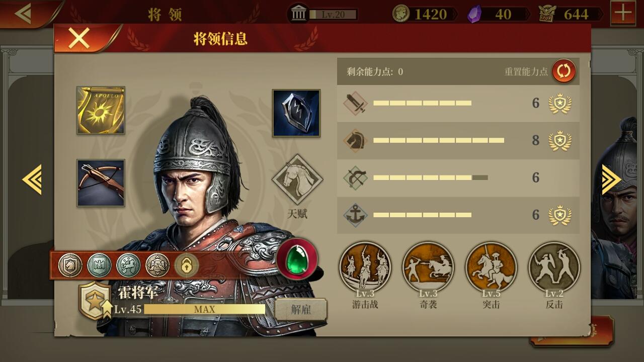
Task: Select the 奇袭 skill icon
Action: pos(428,267)
